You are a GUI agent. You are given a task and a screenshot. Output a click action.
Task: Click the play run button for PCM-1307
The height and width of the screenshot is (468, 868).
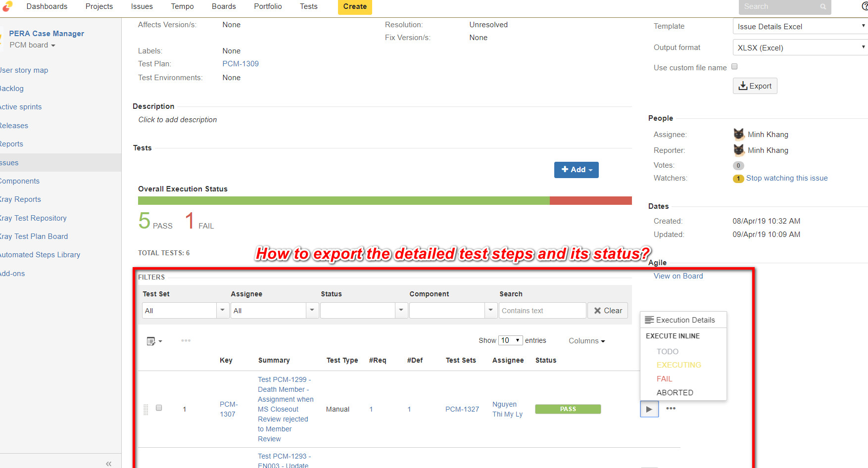649,409
